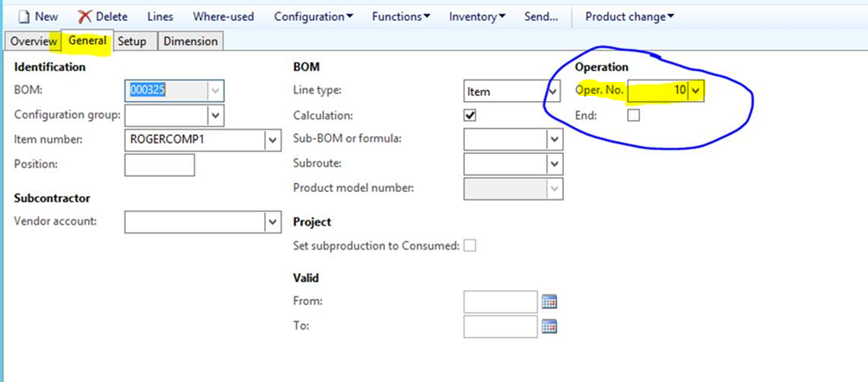
Task: Click into the Position input field
Action: point(160,164)
